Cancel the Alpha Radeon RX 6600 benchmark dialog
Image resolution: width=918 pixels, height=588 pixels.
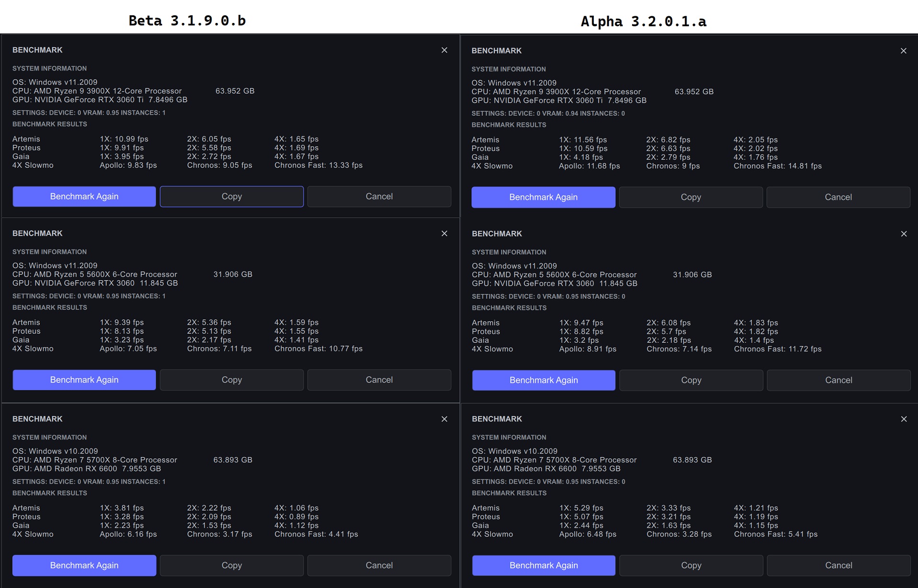click(x=838, y=566)
